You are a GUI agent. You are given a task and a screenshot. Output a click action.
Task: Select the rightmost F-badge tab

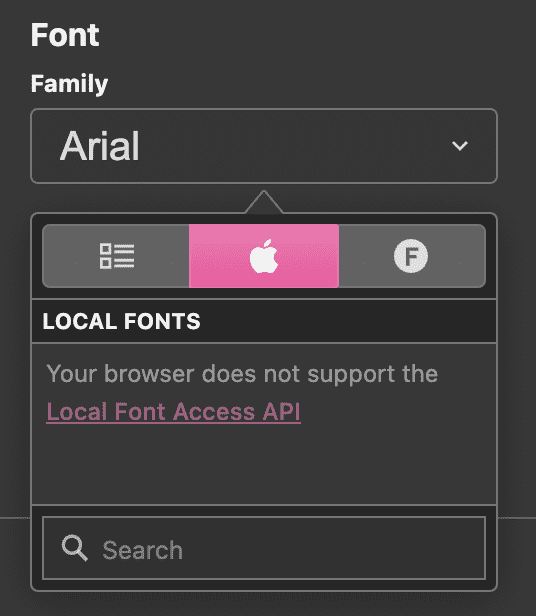coord(411,256)
